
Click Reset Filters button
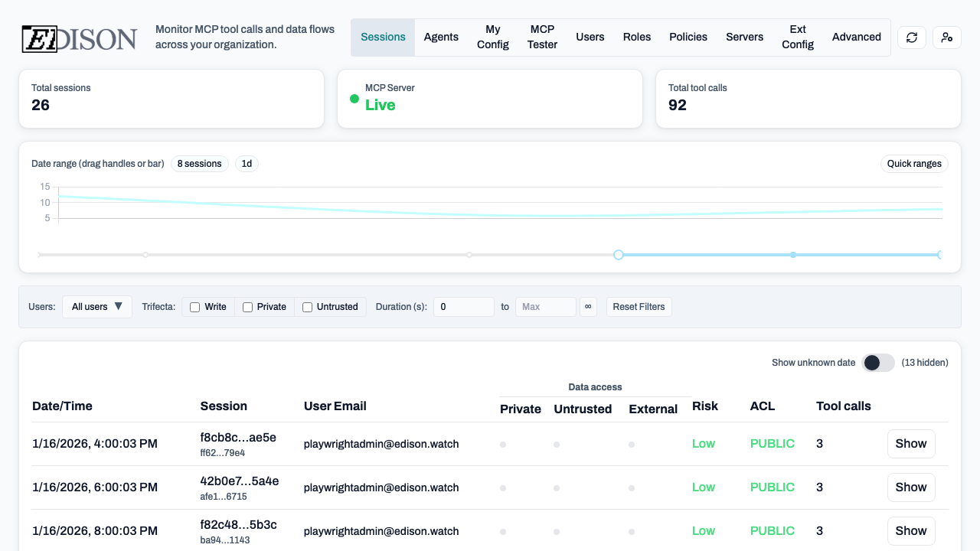tap(639, 307)
